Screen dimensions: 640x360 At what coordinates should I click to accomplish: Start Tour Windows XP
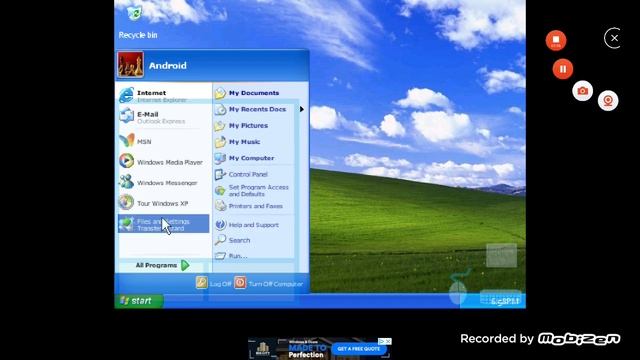coord(164,203)
